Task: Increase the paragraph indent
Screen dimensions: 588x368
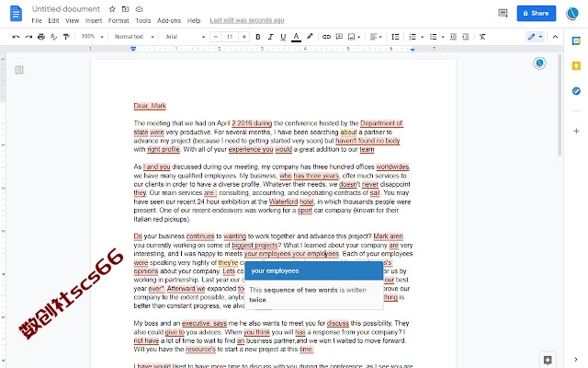Action: [466, 37]
